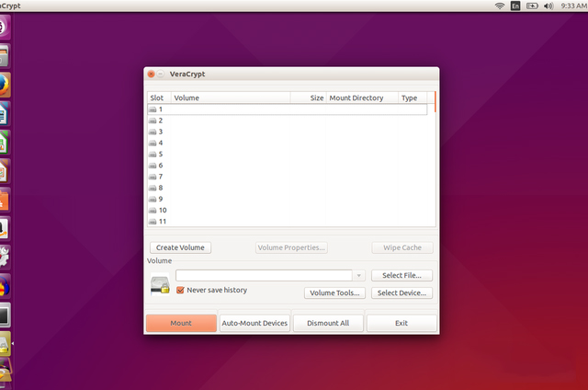Open the sound volume indicator
The image size is (588, 390).
click(548, 6)
